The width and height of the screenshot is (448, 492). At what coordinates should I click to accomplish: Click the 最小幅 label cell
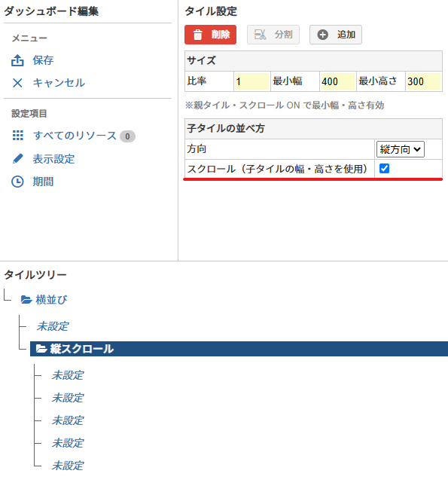click(295, 81)
